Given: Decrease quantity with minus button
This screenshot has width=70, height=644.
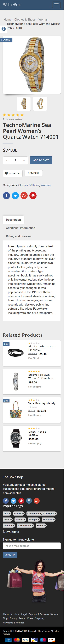Looking at the screenshot, I should (7, 160).
